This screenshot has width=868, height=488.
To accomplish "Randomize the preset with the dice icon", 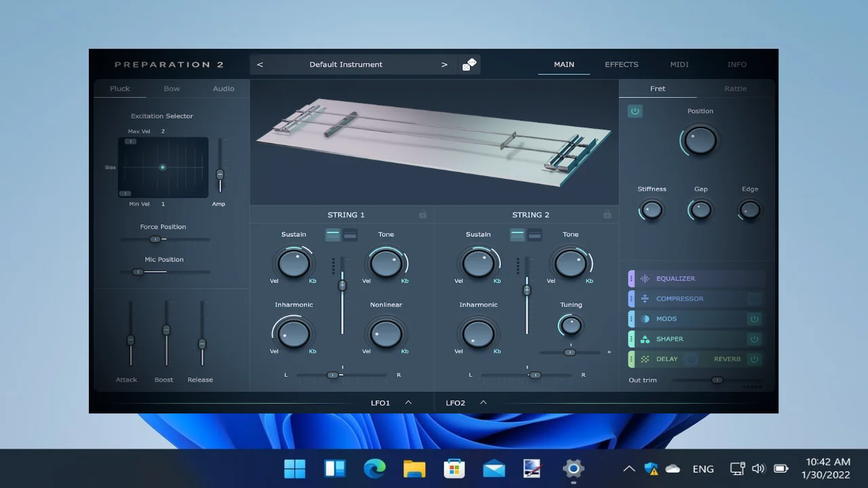I will pos(469,64).
